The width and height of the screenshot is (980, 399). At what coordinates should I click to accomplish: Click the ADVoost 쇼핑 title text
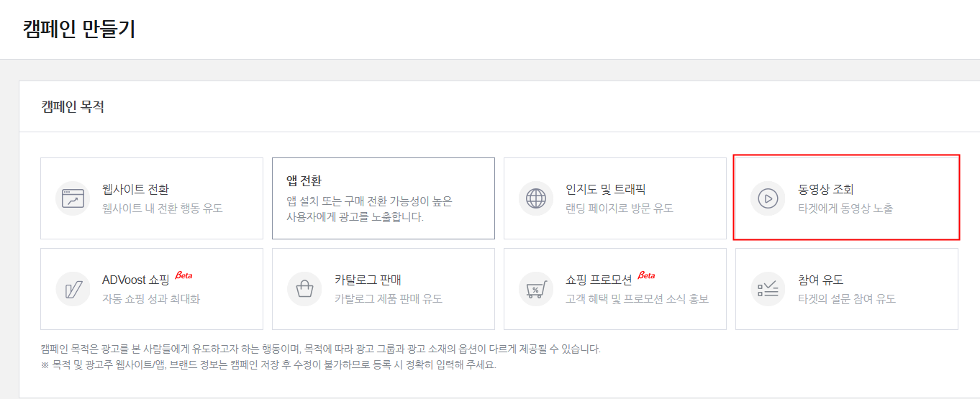pos(135,280)
